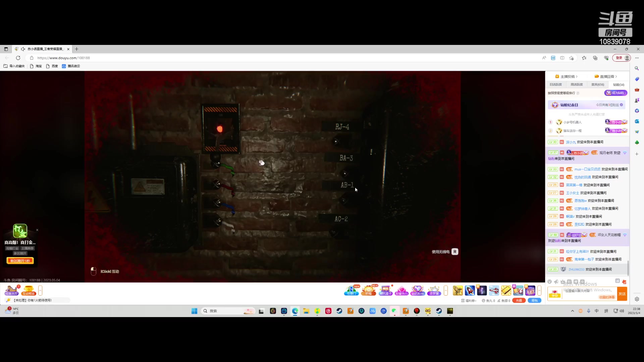Click the 充值 recharge button

519,301
